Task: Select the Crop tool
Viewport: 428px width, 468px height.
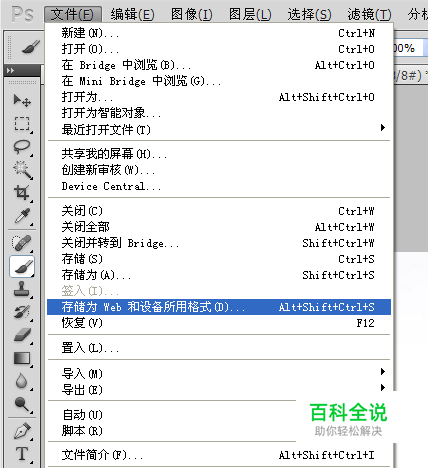Action: click(22, 193)
